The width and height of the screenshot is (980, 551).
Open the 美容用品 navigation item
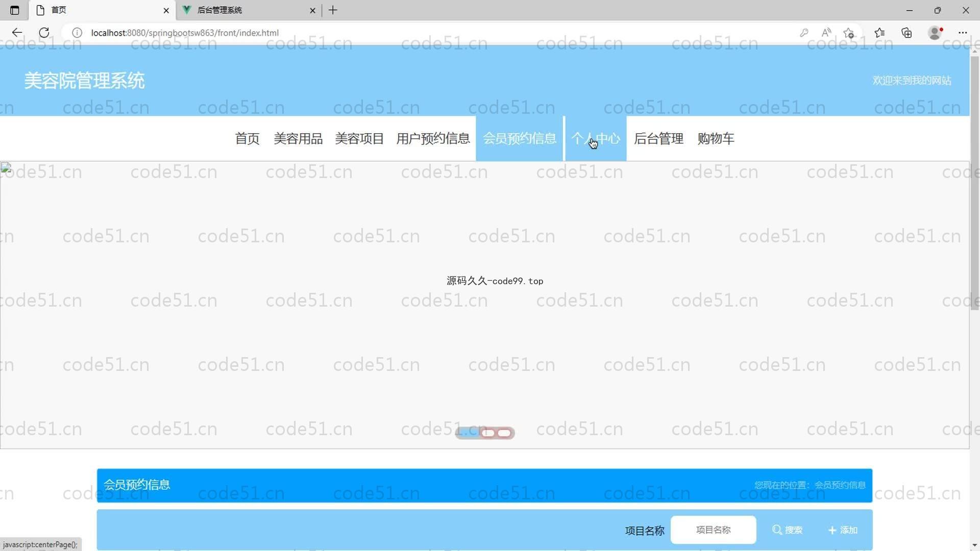coord(298,138)
